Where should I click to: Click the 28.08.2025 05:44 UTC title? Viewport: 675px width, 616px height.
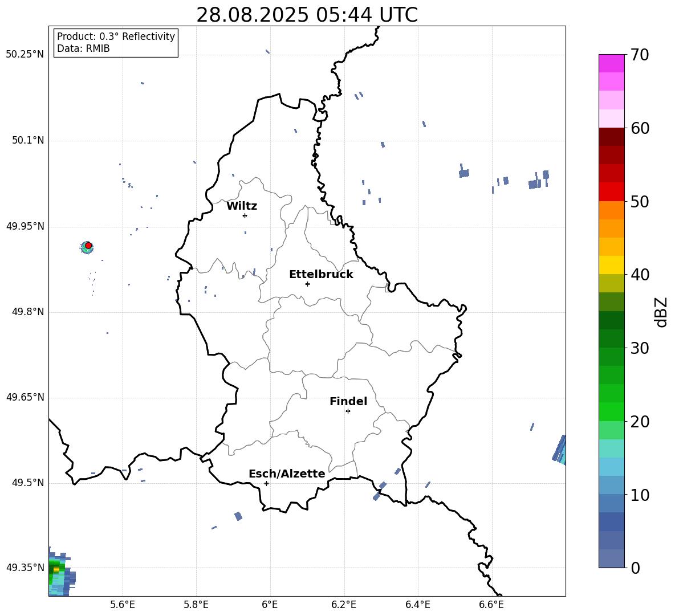pos(307,15)
